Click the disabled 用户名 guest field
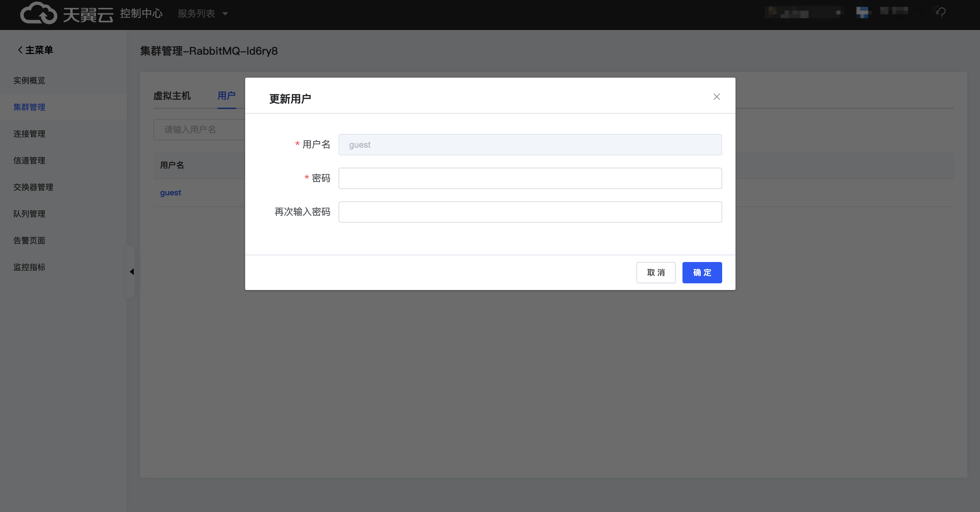The width and height of the screenshot is (980, 512). tap(530, 145)
